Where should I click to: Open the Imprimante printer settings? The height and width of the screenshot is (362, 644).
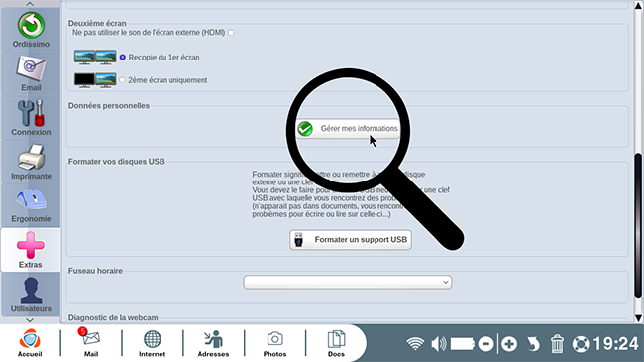[31, 162]
